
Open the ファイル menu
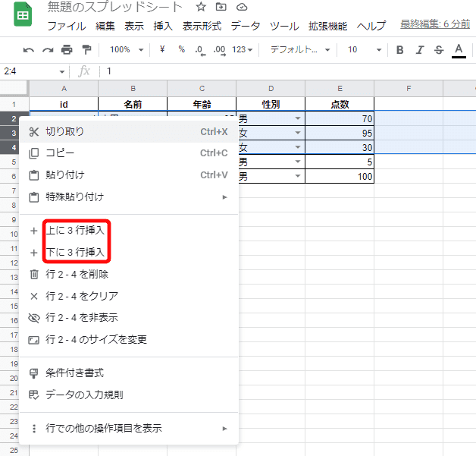click(x=67, y=26)
